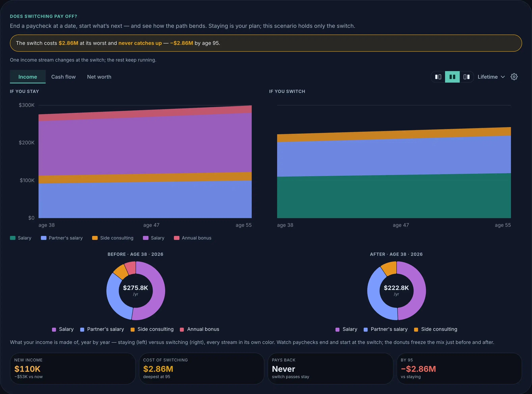Show only the right (switch) pane view
532x394 pixels.
(466, 77)
